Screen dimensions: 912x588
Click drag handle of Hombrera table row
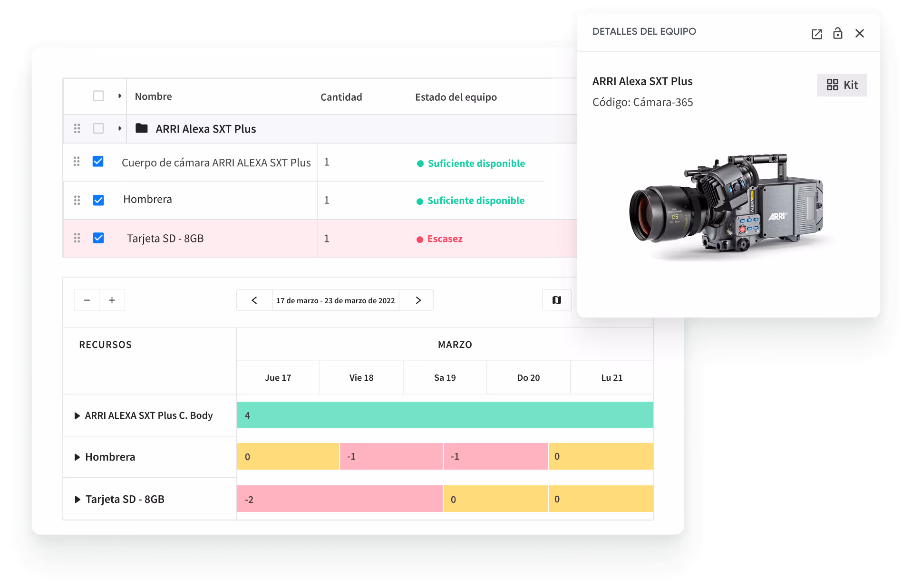[77, 200]
